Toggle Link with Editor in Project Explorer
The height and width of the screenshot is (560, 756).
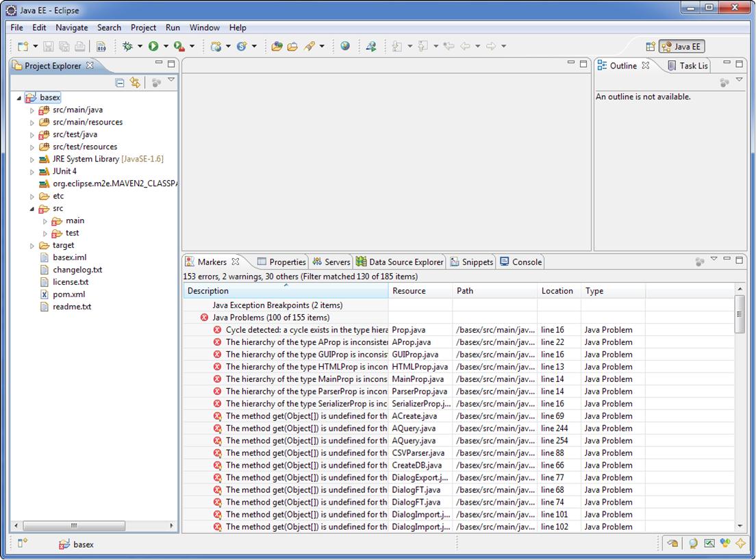[x=134, y=83]
